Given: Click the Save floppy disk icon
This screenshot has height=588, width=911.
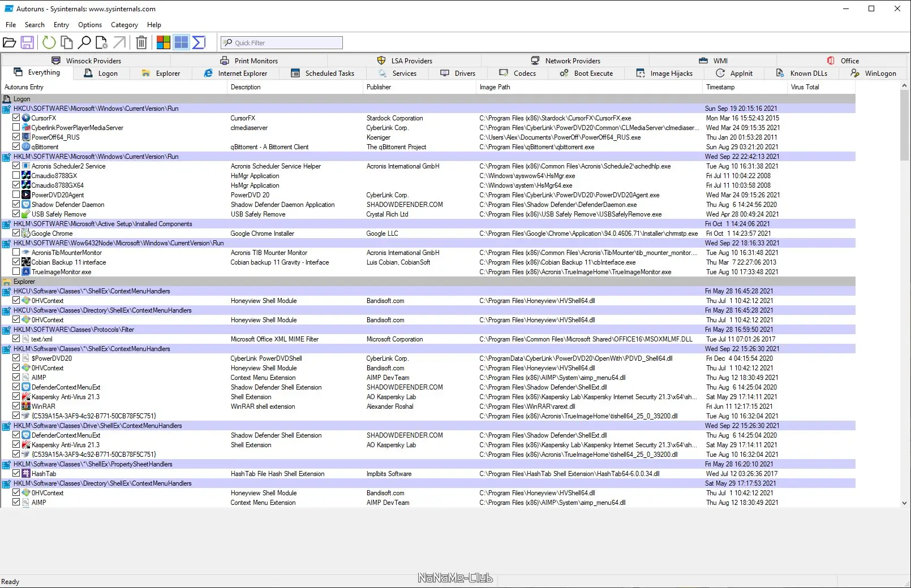Looking at the screenshot, I should pos(27,42).
